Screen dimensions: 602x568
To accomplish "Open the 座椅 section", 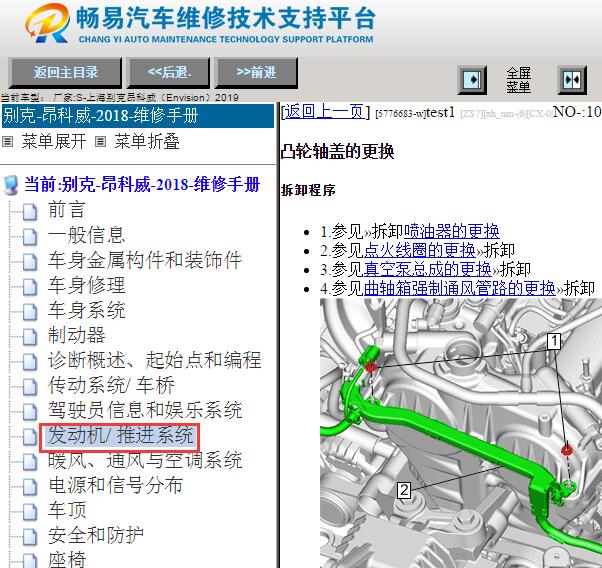I will coord(66,560).
